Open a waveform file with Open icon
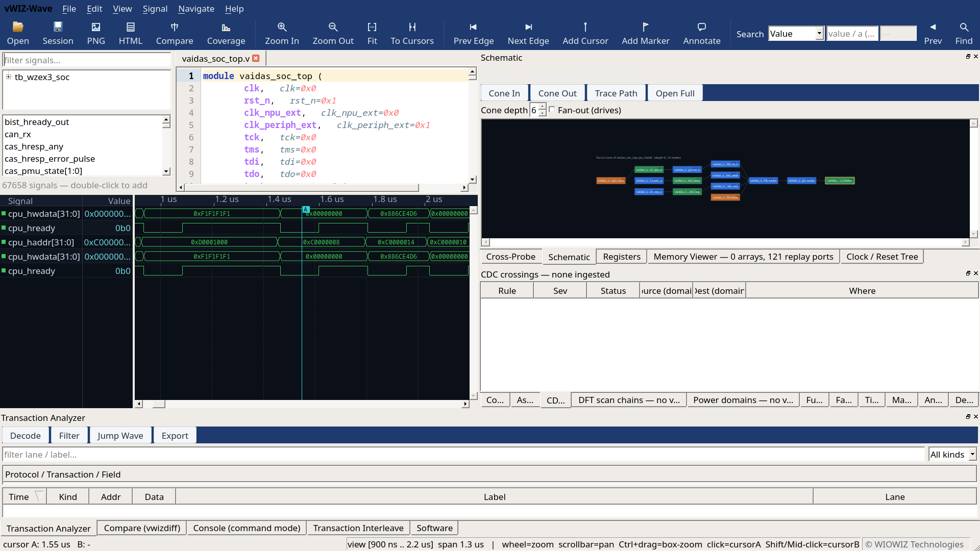 18,33
